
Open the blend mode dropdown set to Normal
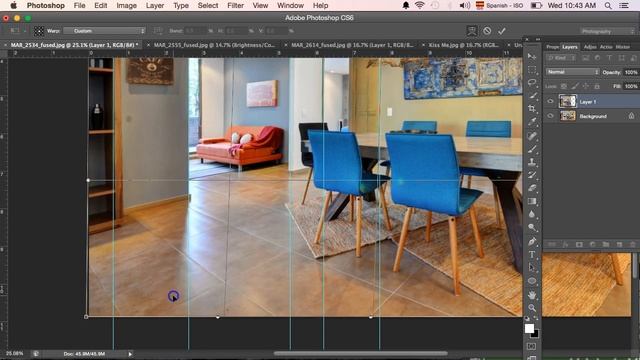[x=572, y=72]
